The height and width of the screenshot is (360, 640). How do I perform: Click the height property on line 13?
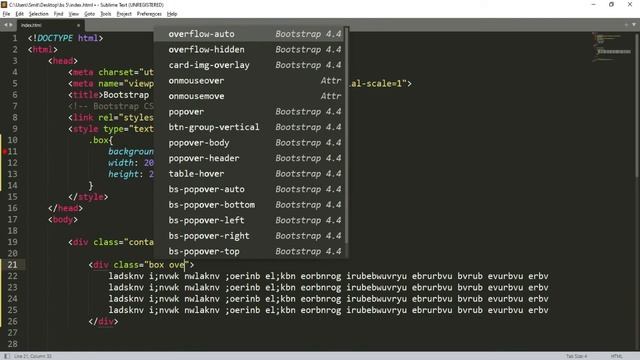pos(123,174)
